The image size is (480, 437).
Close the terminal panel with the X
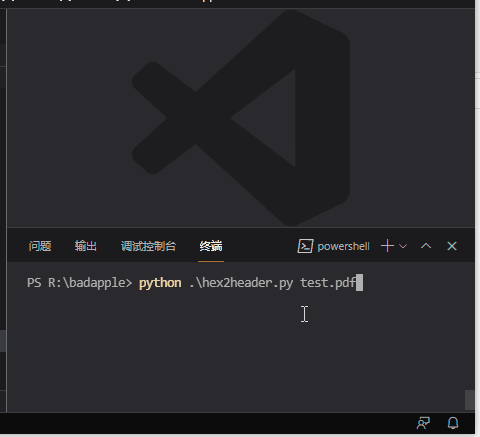coord(452,246)
